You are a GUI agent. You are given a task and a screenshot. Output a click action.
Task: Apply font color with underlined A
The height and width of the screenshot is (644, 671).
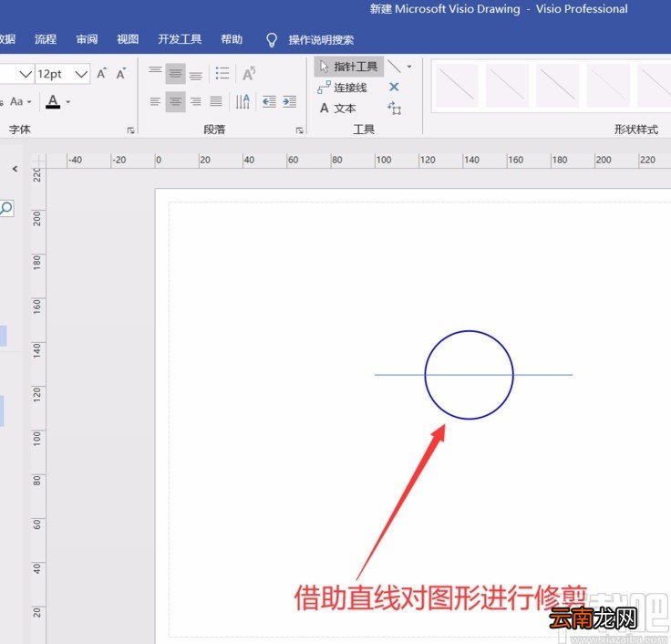click(53, 102)
